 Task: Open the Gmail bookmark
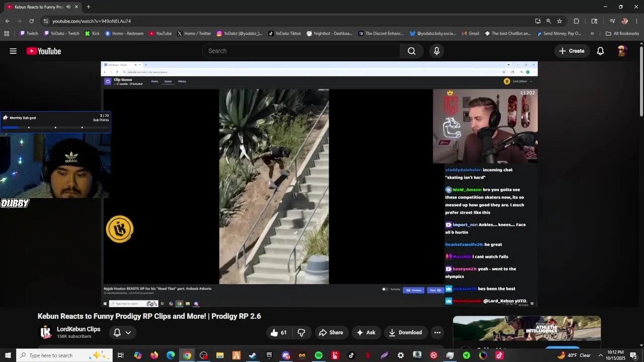click(x=470, y=34)
